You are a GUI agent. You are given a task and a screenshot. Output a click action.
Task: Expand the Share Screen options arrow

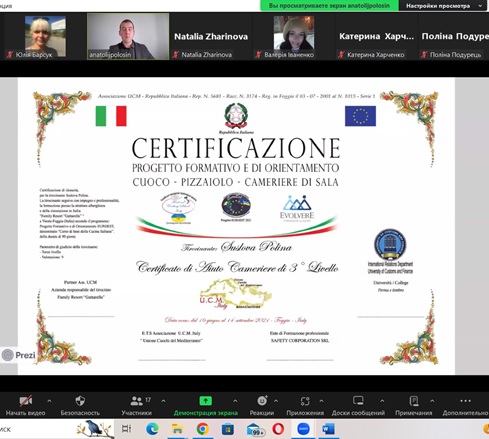tap(235, 401)
